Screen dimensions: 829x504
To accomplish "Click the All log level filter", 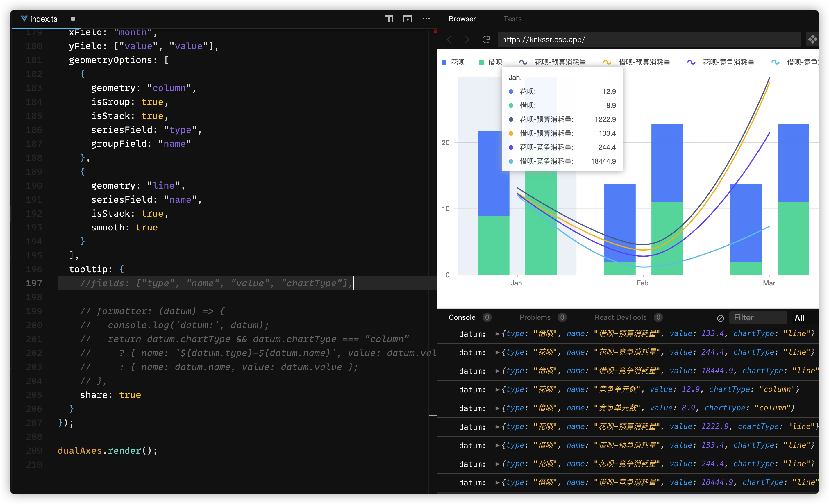I will [x=799, y=318].
